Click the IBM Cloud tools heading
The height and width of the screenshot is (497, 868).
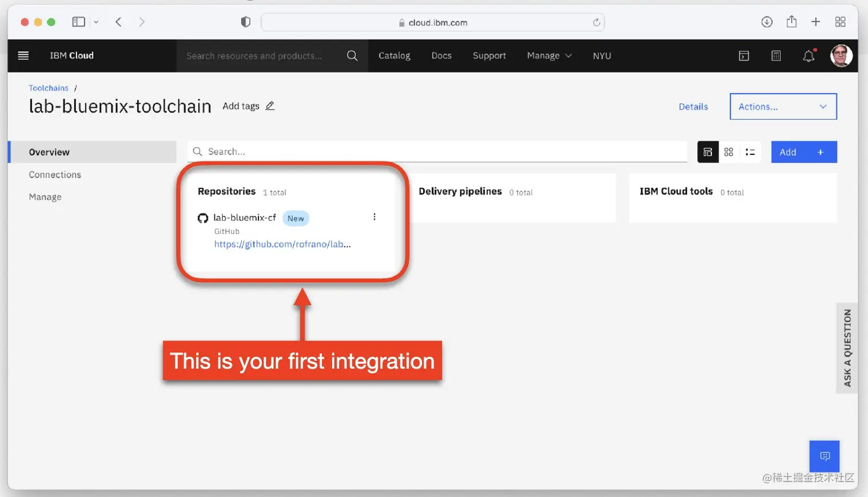click(x=676, y=191)
